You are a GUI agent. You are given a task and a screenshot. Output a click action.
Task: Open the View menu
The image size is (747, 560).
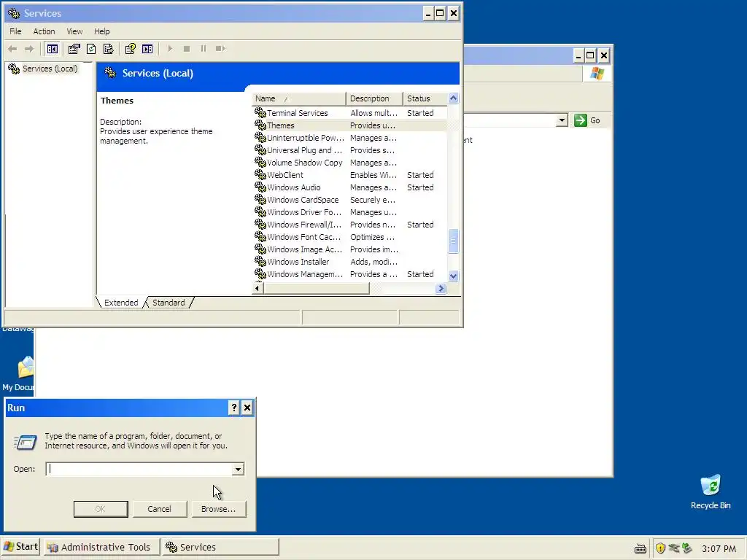[x=74, y=31]
